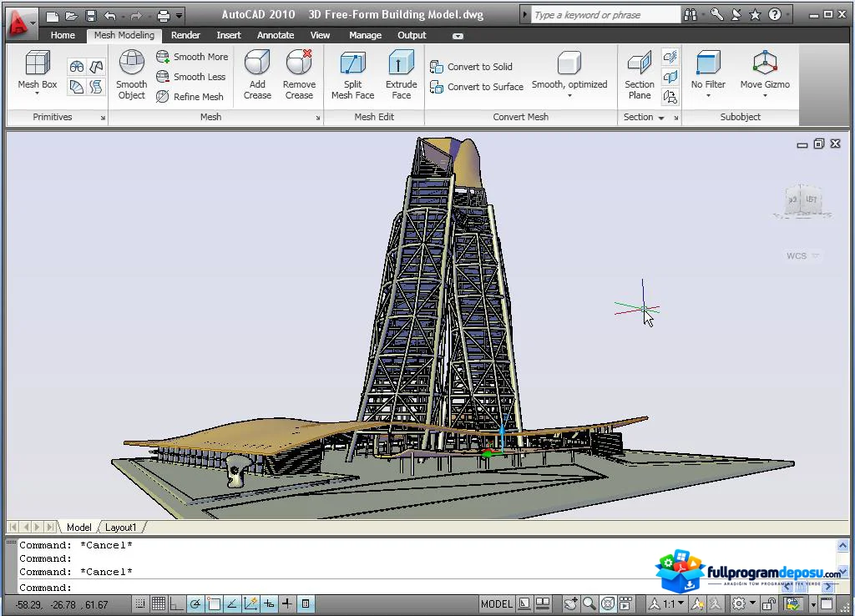Toggle Polar Tracking in status bar
Screen dimensions: 855x616
click(x=195, y=603)
